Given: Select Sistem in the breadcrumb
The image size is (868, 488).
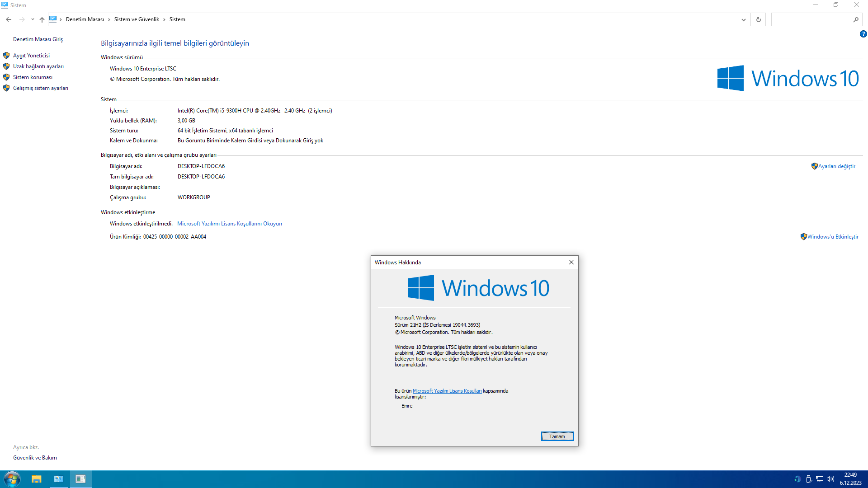Looking at the screenshot, I should tap(177, 19).
